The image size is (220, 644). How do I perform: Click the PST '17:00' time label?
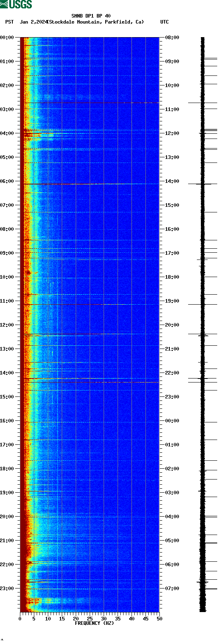7,445
